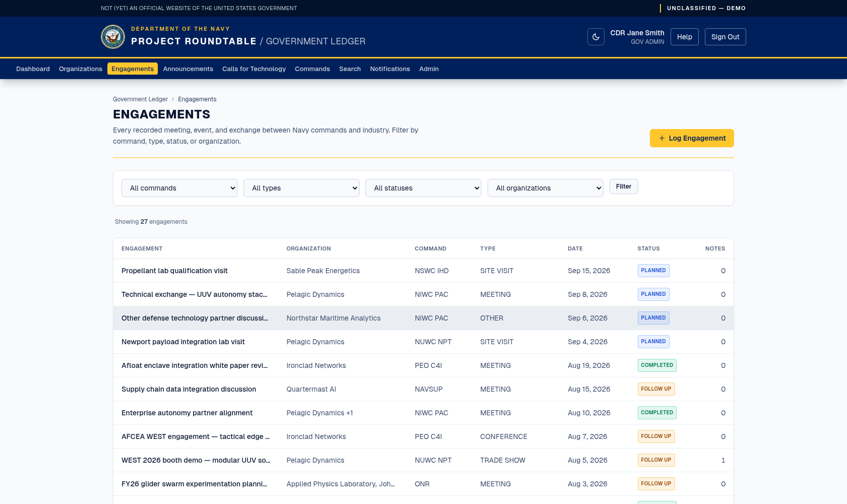Expand the All organizations dropdown
This screenshot has width=847, height=504.
point(546,188)
